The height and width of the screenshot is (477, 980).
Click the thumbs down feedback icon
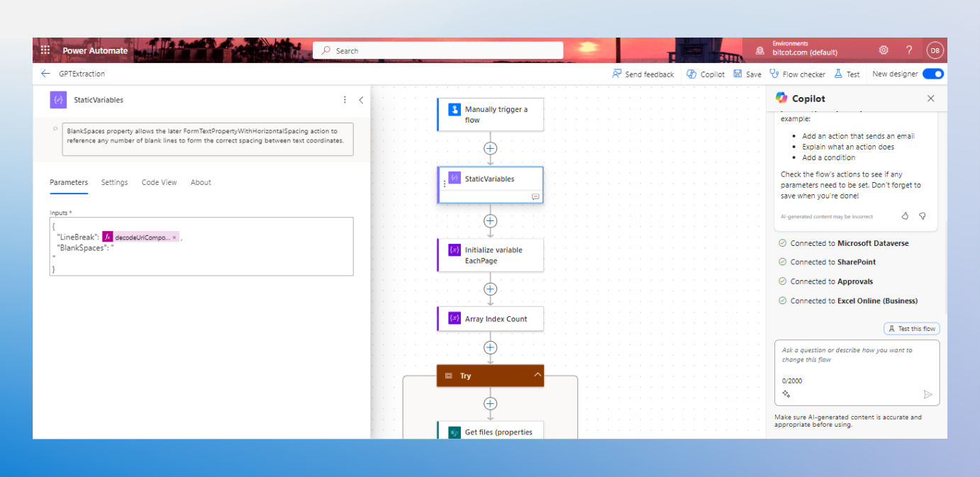(923, 216)
